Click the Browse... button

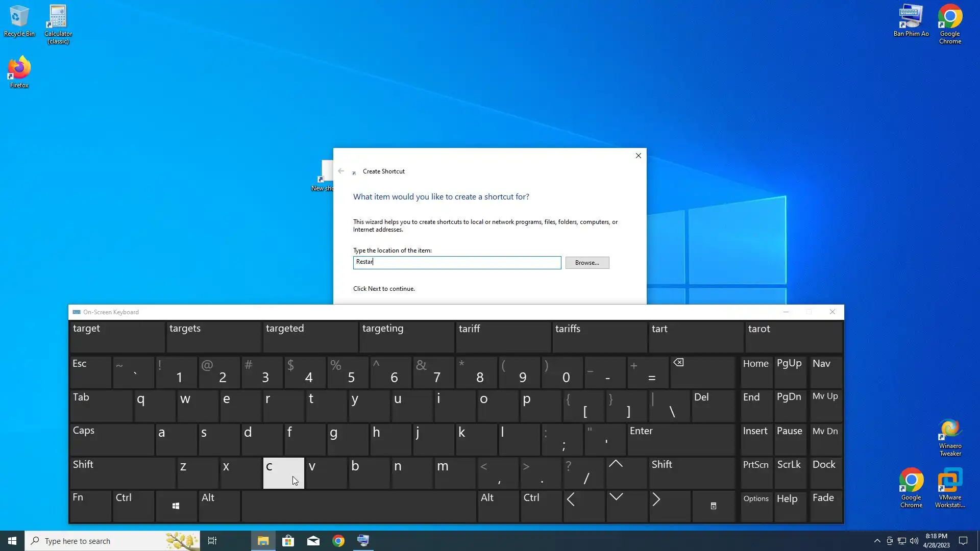point(587,263)
